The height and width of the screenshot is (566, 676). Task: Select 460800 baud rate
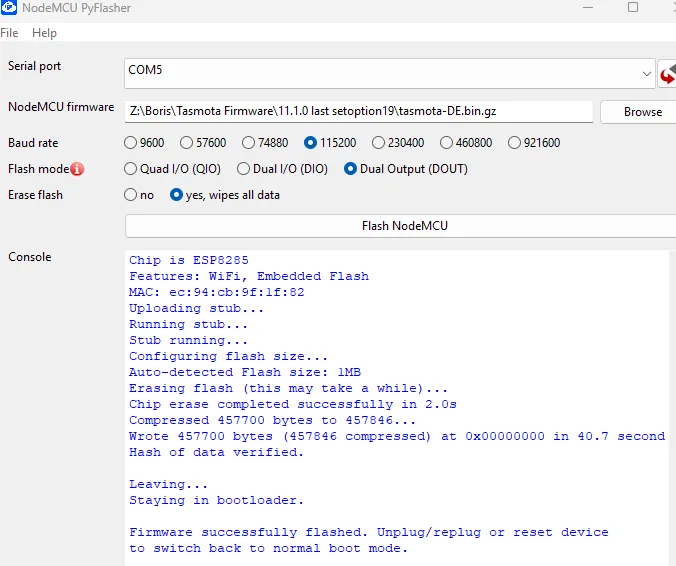pos(466,143)
